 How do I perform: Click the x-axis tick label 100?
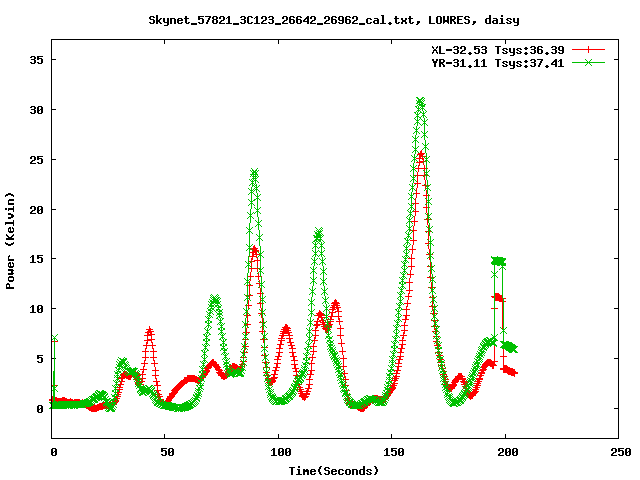click(280, 452)
